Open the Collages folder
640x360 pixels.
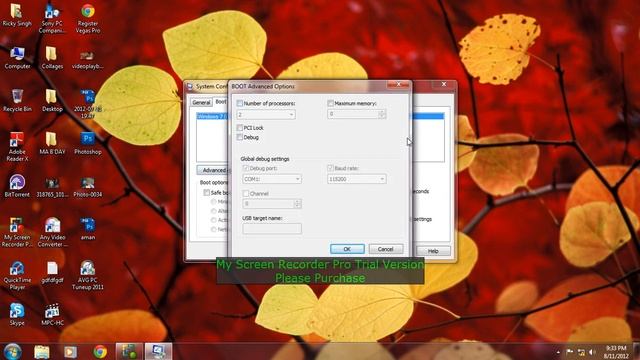point(52,58)
